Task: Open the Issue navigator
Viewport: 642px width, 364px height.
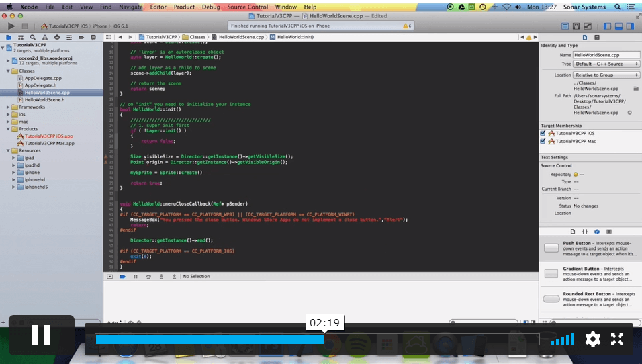Action: 44,37
